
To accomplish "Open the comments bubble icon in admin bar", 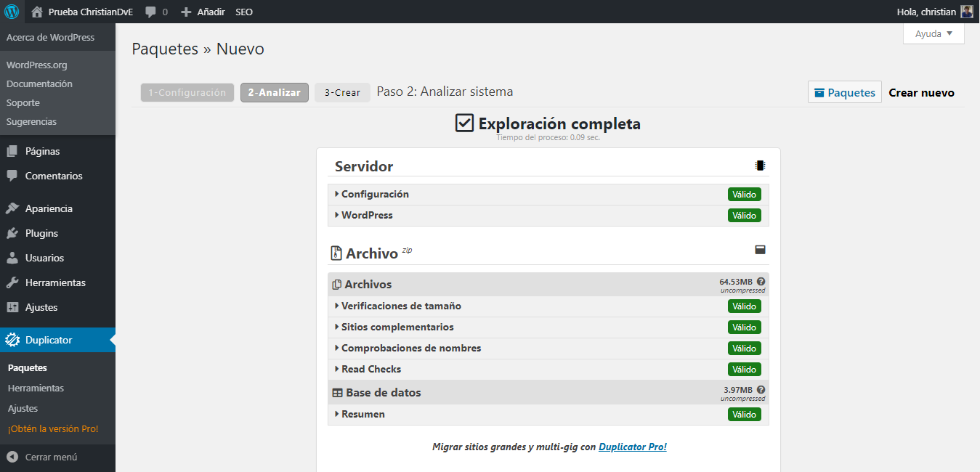I will [150, 12].
